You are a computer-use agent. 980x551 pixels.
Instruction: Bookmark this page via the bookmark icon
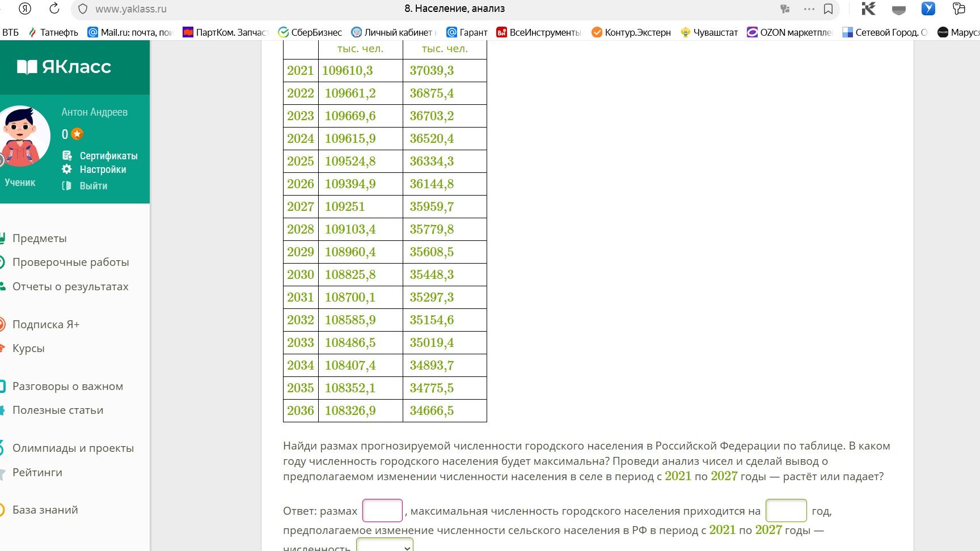828,9
